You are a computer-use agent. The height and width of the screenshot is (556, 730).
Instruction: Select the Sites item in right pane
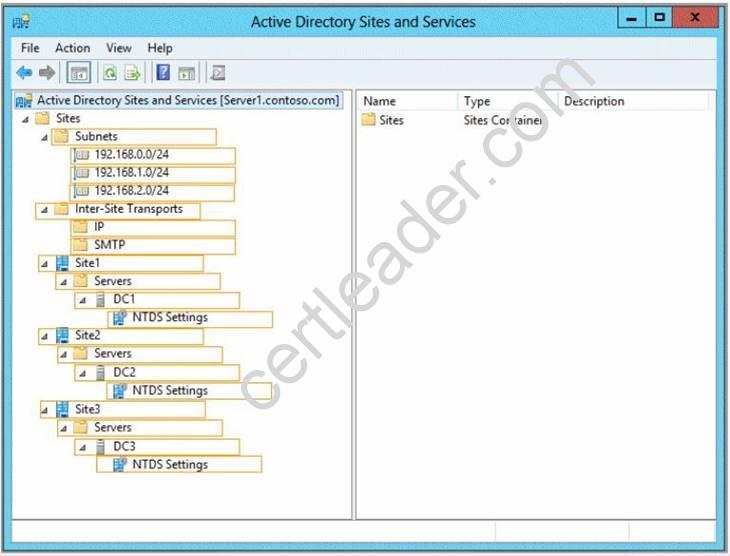pyautogui.click(x=391, y=120)
